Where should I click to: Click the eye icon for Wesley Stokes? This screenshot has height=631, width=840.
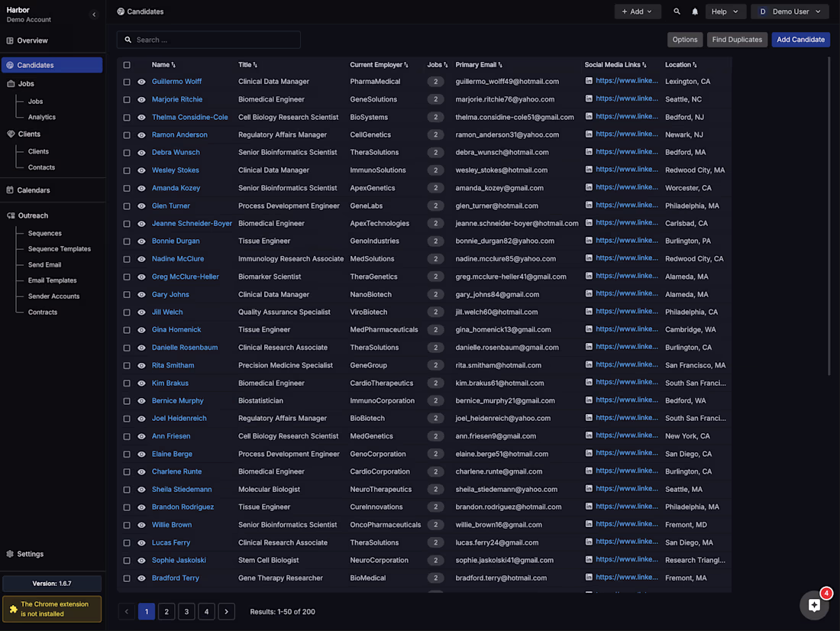(x=141, y=170)
